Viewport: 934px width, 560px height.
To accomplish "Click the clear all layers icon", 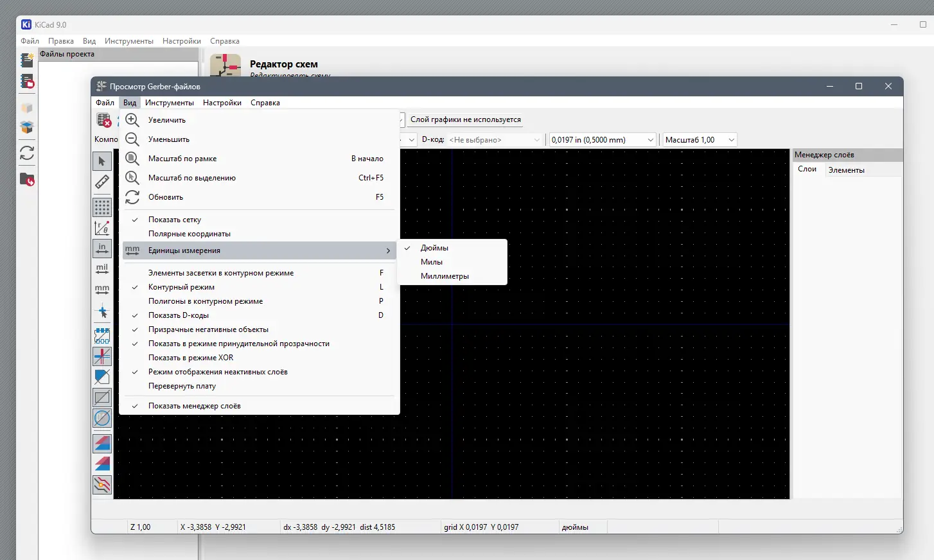I will (x=103, y=120).
